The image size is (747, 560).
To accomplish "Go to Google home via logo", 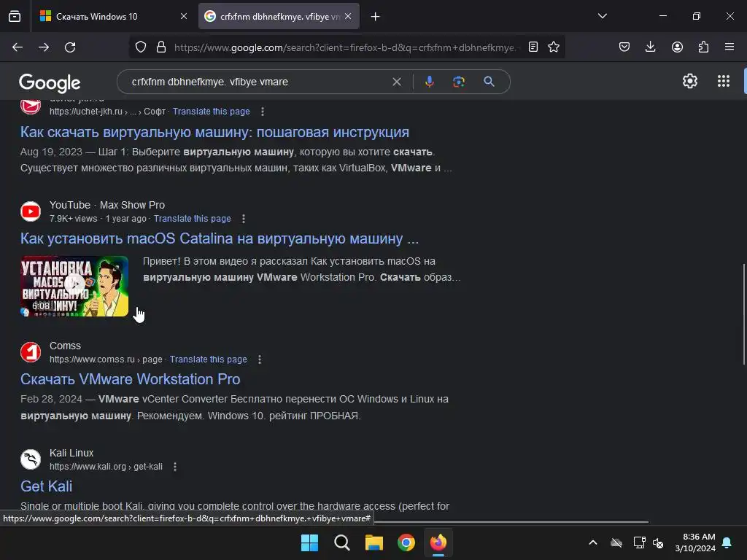I will click(50, 83).
